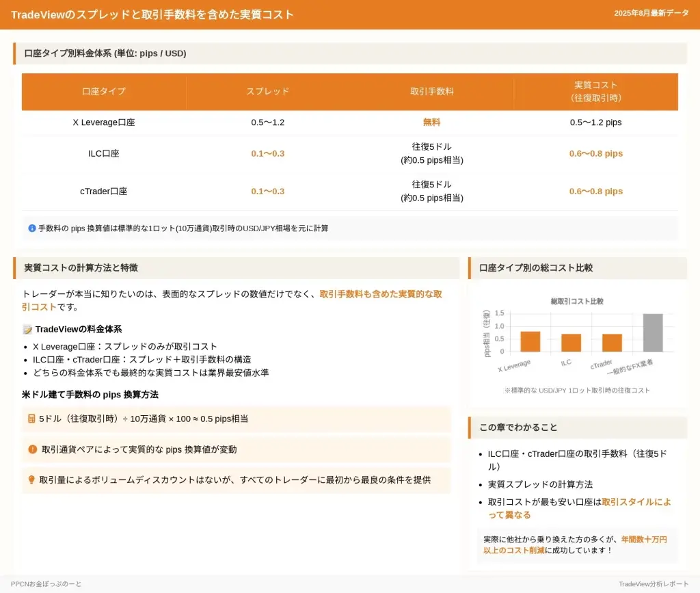Click the memo icon beside TradeViewの料金体系

(27, 330)
